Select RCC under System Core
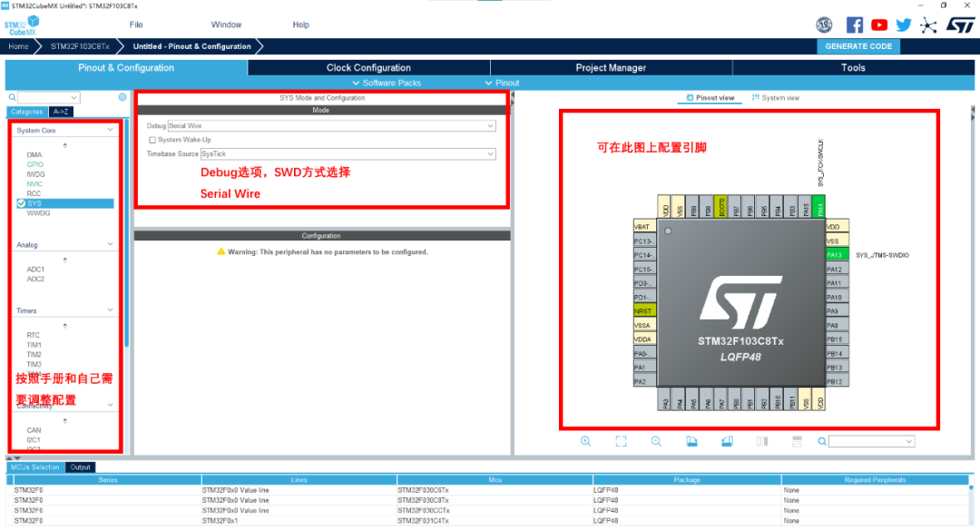 (x=34, y=193)
